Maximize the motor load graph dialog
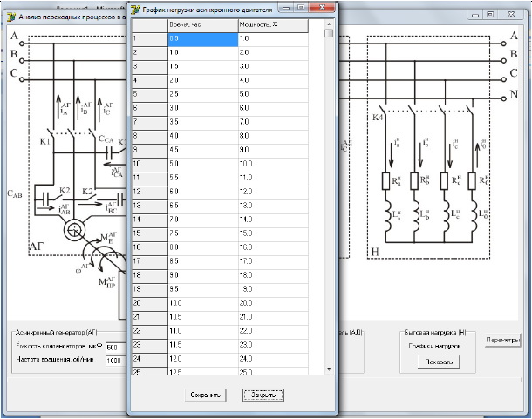This screenshot has width=532, height=419. coord(301,7)
